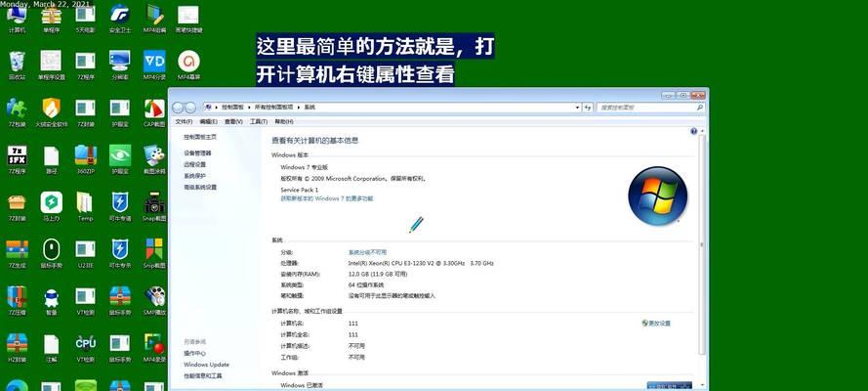Open the 帮助(H) menu
Image resolution: width=868 pixels, height=391 pixels.
[284, 121]
